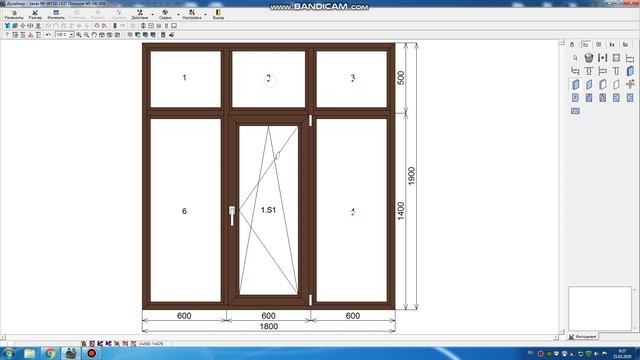Click the Размер toolbar button
The image size is (640, 360).
click(x=35, y=15)
